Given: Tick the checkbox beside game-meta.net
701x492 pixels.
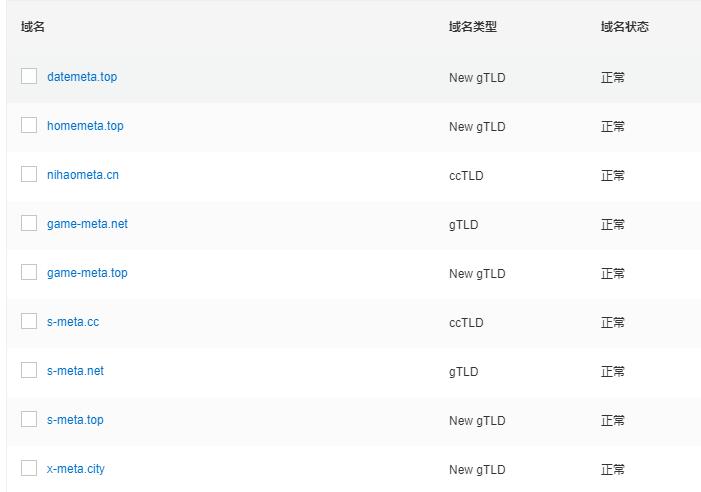Looking at the screenshot, I should (x=29, y=223).
